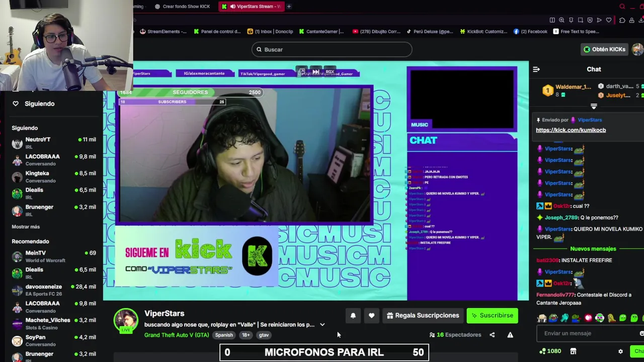Open a new browser tab with plus
The width and height of the screenshot is (644, 362).
point(289,7)
